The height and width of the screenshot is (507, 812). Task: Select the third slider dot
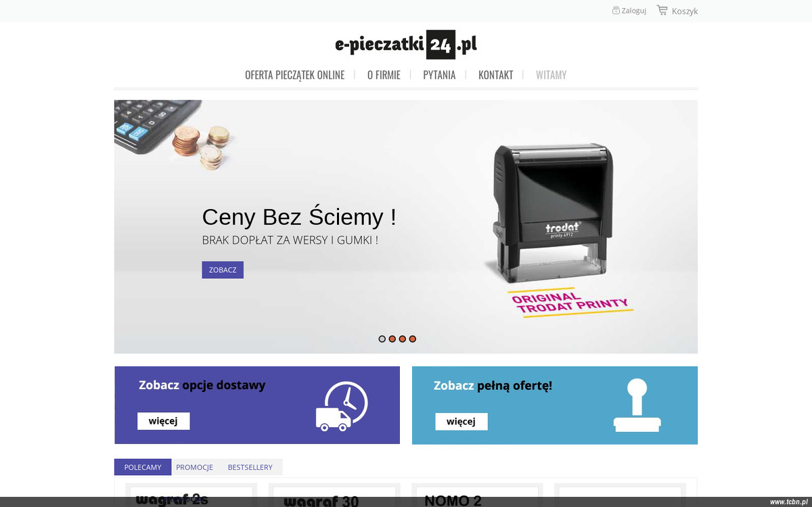pos(403,338)
